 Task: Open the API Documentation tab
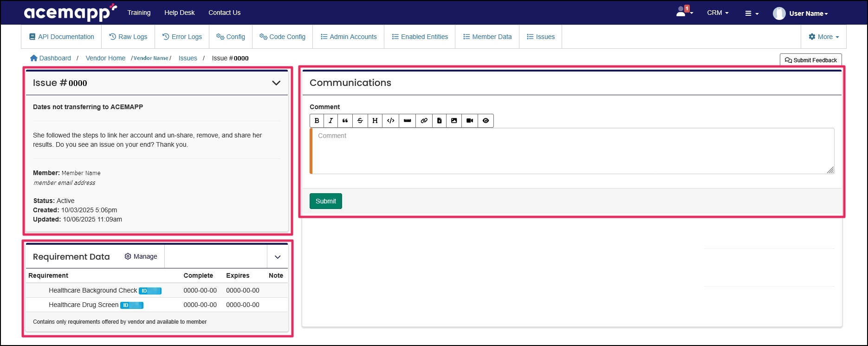(62, 37)
